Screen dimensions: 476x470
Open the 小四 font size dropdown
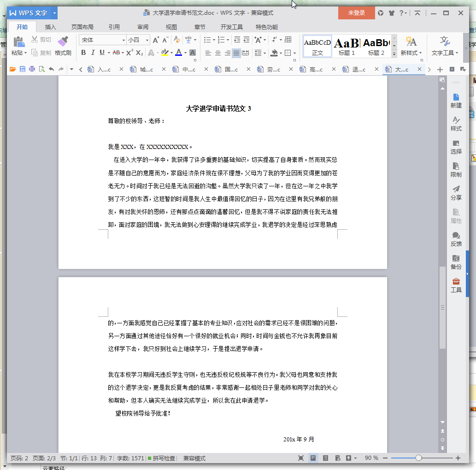[147, 40]
